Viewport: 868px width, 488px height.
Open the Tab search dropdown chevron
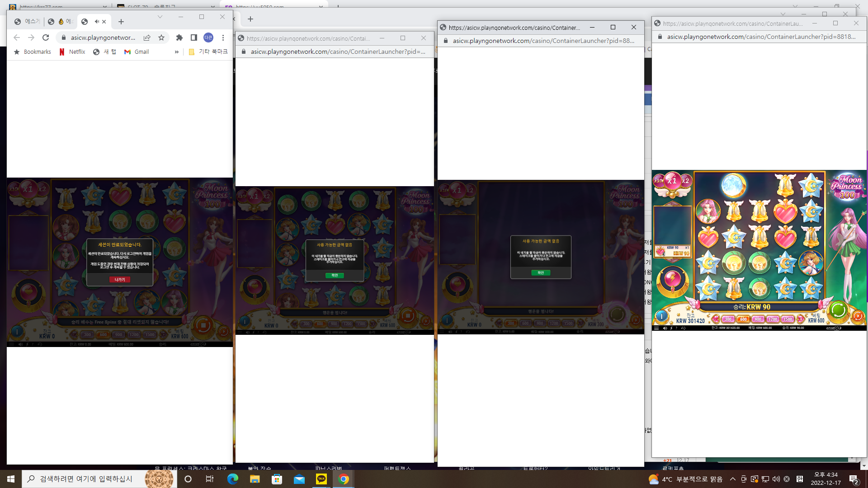click(x=160, y=17)
